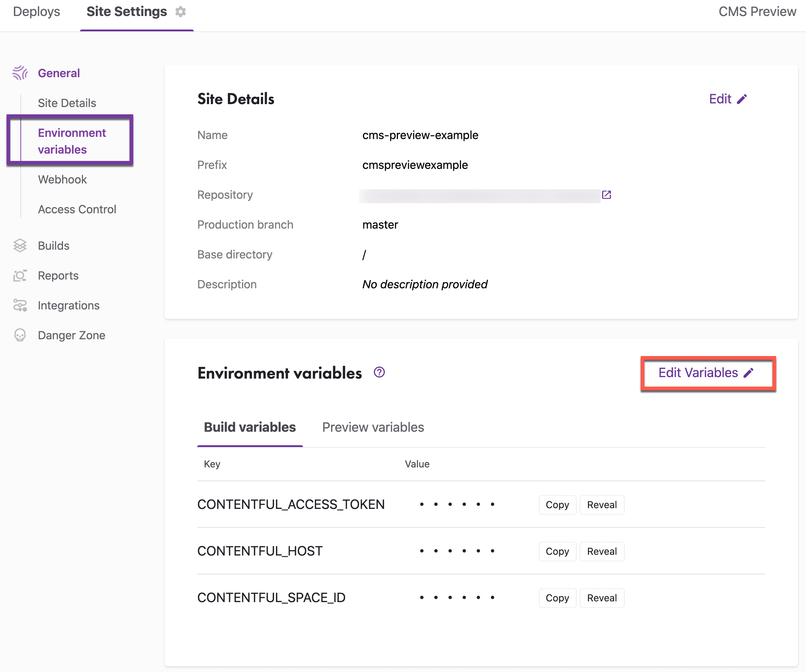
Task: Copy the CONTENTFUL_ACCESS_TOKEN value
Action: (557, 505)
